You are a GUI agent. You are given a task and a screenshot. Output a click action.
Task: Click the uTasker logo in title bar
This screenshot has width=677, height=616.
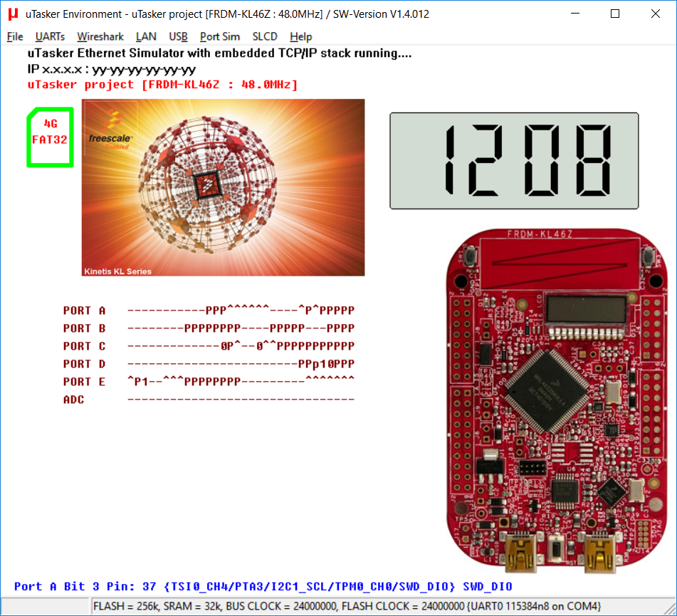(x=13, y=14)
